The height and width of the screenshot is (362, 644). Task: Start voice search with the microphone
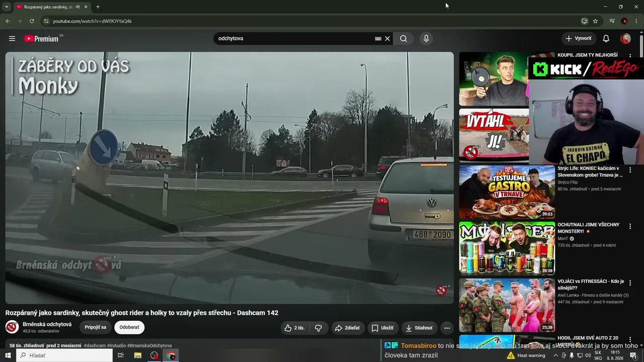tap(426, 39)
